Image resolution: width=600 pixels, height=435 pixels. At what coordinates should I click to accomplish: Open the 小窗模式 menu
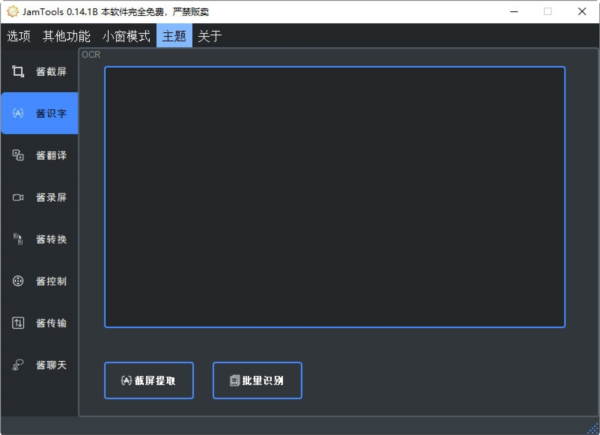126,36
